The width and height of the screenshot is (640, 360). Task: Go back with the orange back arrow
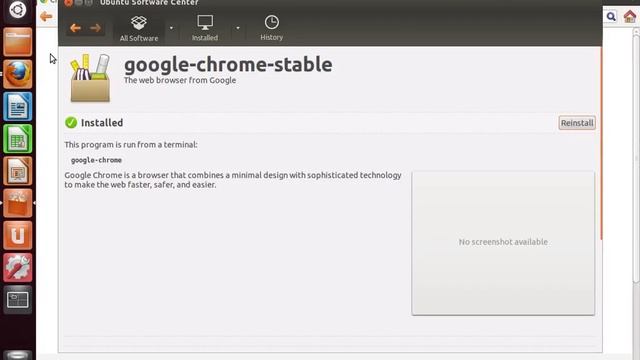(x=75, y=28)
